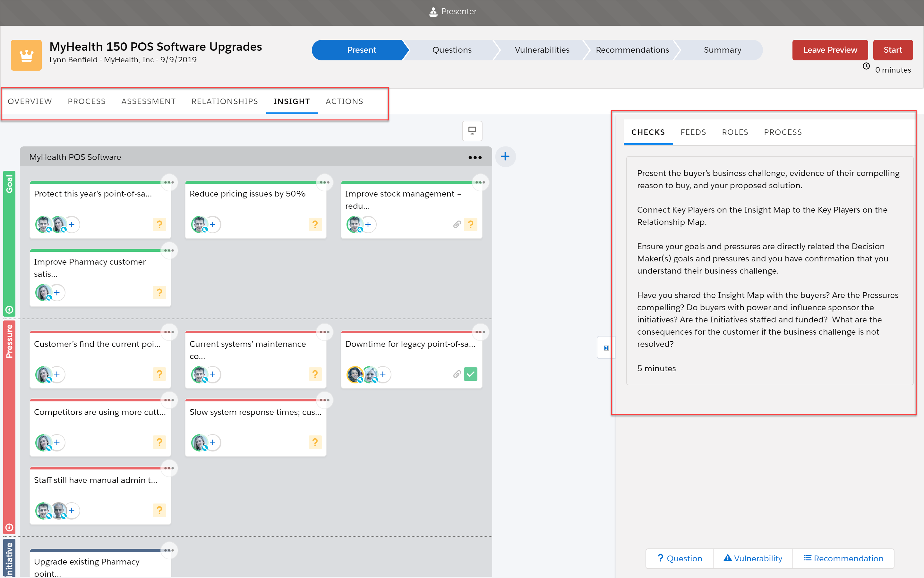Go to the Summary stage in progress path
Image resolution: width=924 pixels, height=578 pixels.
point(723,50)
